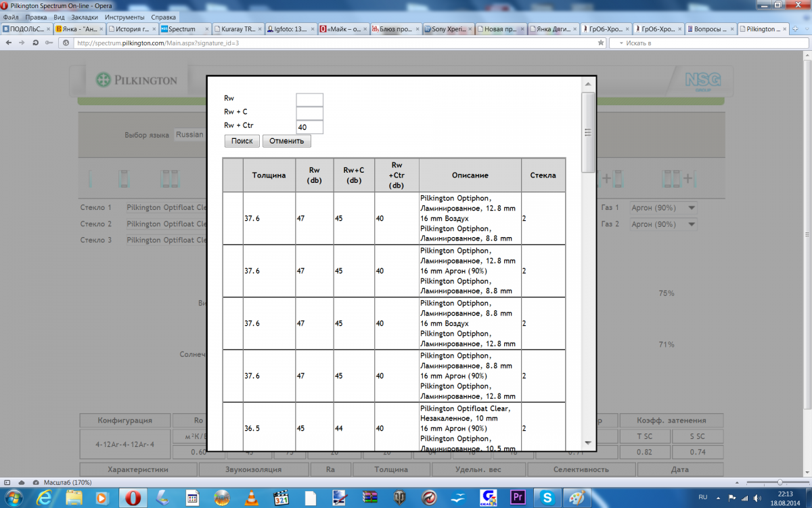Open Adobe Premiere Pro from taskbar
The height and width of the screenshot is (508, 812).
518,498
